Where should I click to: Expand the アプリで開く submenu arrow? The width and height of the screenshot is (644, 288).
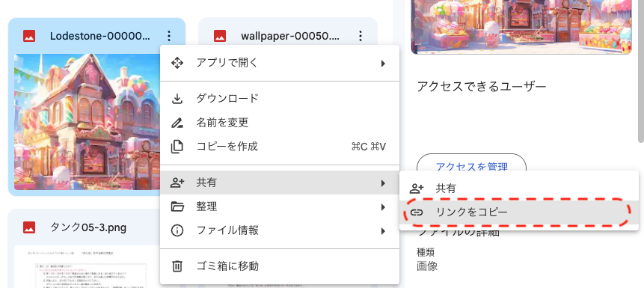(x=383, y=64)
